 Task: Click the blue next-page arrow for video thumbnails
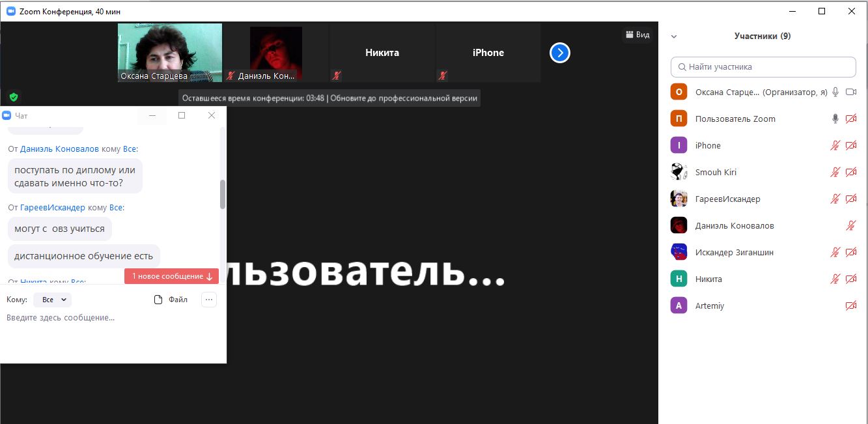coord(560,53)
